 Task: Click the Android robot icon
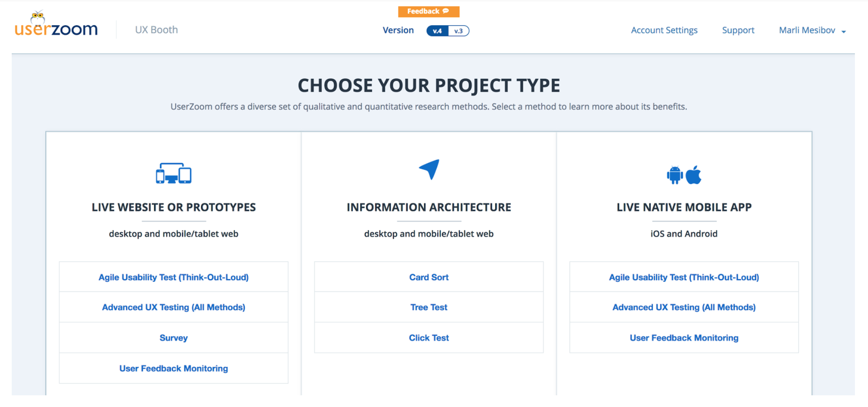(675, 175)
